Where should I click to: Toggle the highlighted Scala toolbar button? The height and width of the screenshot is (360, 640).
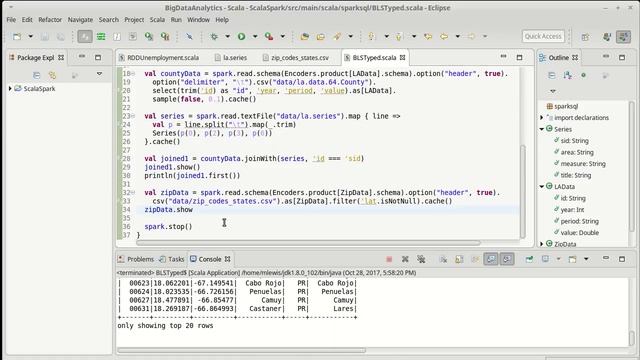[85, 37]
